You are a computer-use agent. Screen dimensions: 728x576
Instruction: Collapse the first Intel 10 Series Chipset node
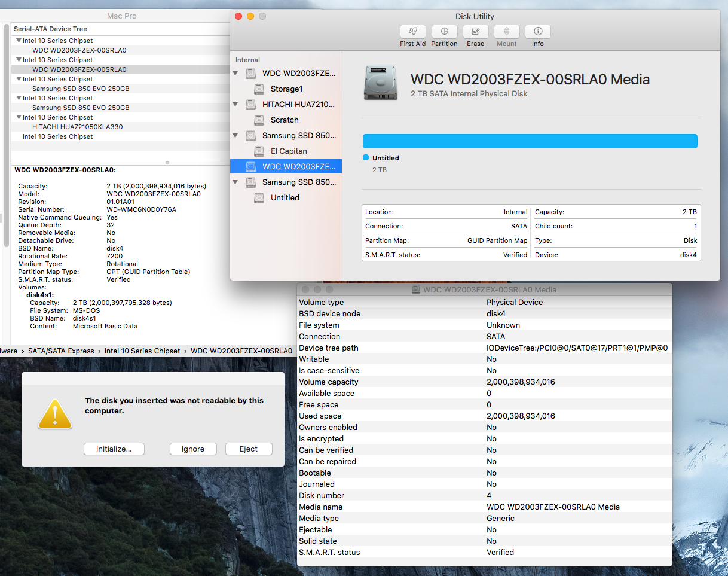19,41
